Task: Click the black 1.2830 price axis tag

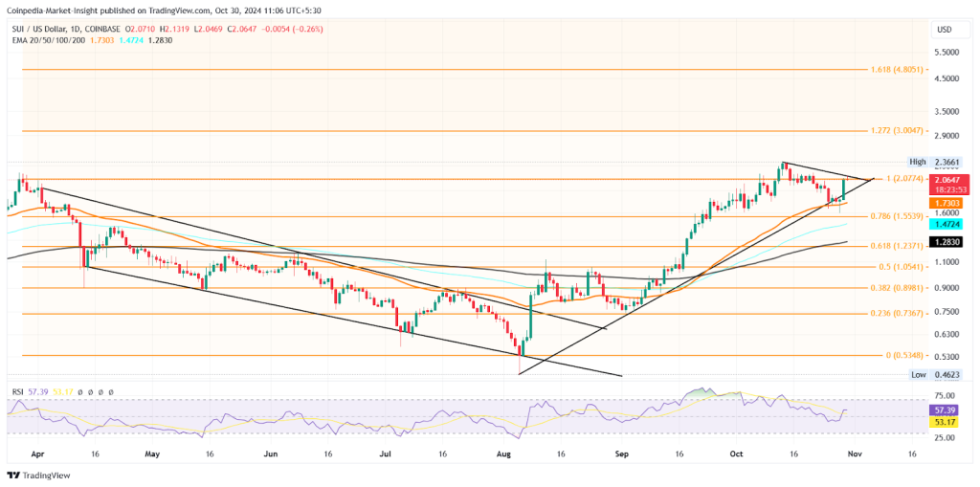Action: (x=947, y=242)
